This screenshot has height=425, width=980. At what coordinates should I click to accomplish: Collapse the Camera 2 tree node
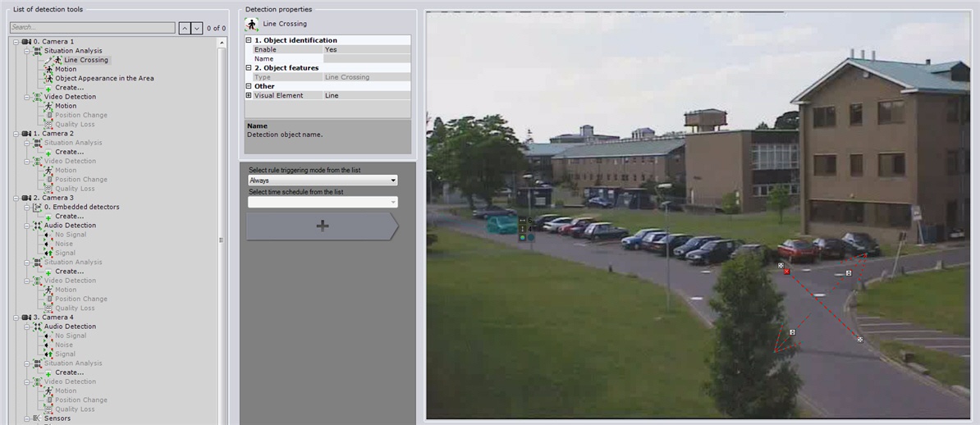(x=16, y=134)
